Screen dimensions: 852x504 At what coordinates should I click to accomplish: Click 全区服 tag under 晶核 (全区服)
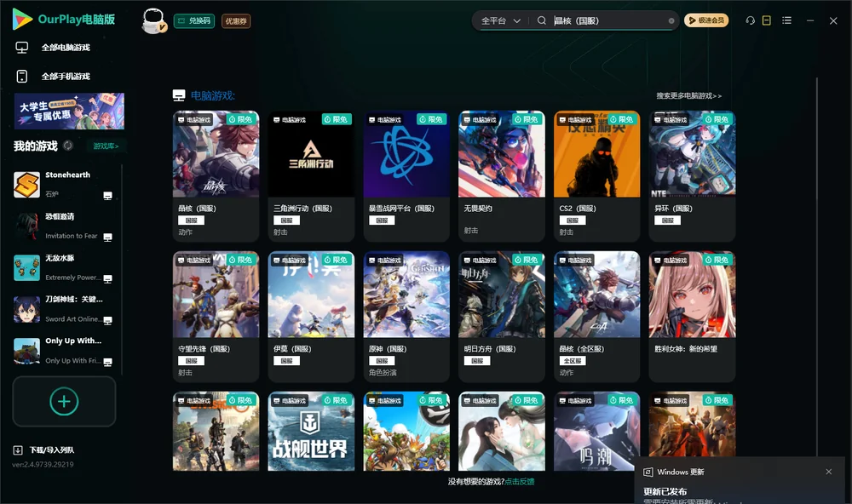[x=573, y=361]
